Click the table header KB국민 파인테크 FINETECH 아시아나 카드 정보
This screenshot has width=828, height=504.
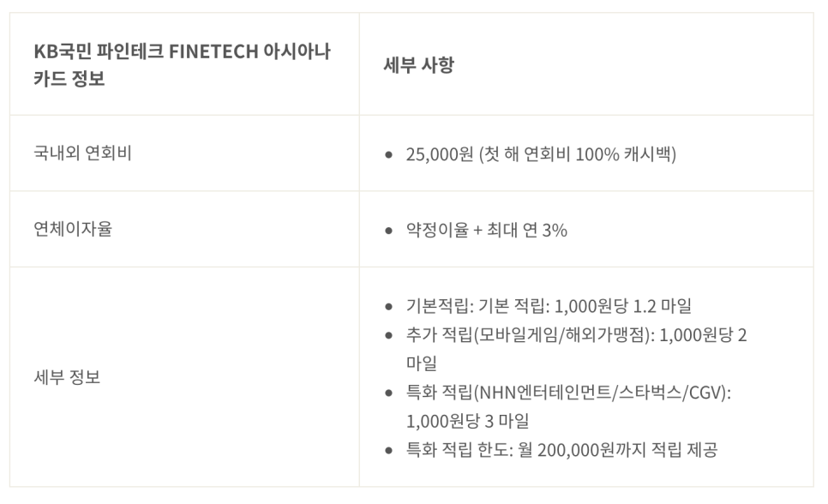[183, 64]
